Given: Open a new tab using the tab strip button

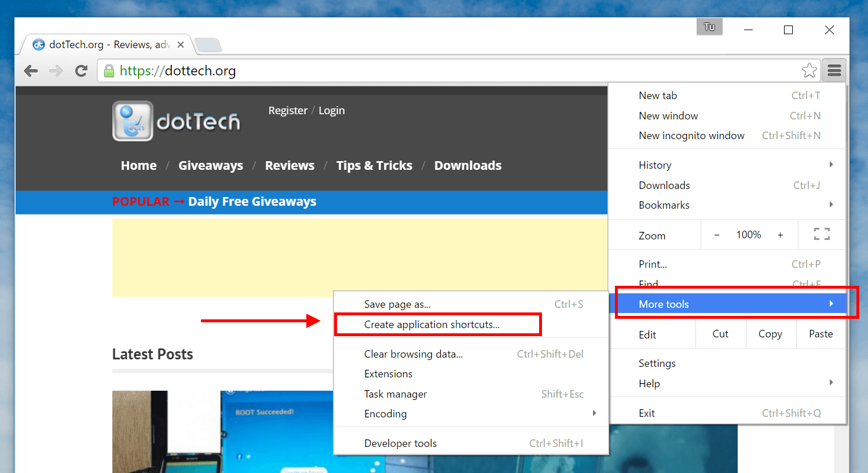Looking at the screenshot, I should coord(208,45).
